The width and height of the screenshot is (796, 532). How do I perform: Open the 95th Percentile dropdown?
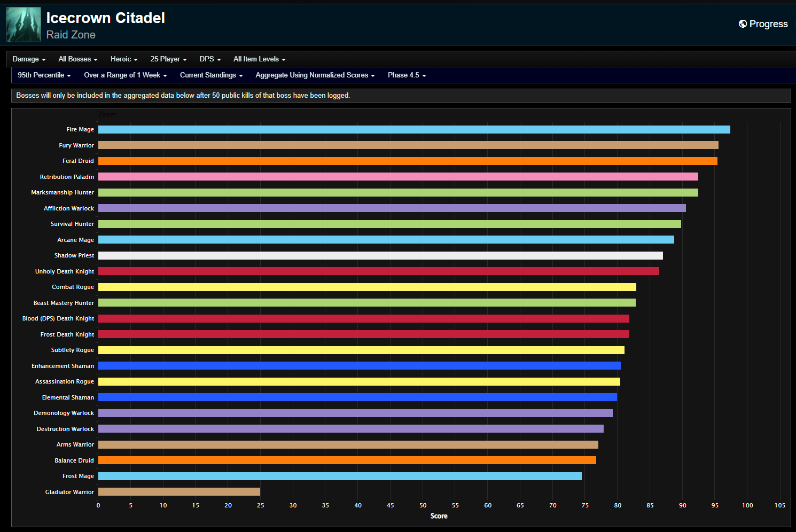[x=44, y=75]
